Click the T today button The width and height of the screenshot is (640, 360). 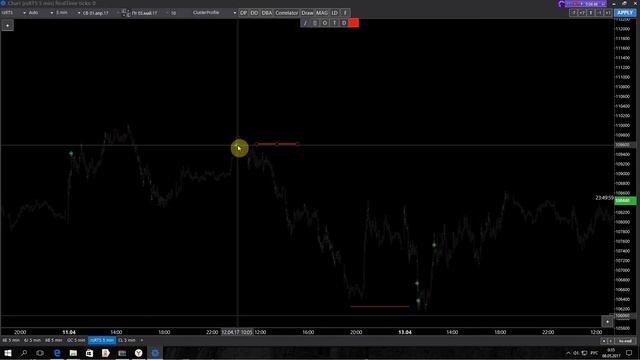click(x=591, y=13)
